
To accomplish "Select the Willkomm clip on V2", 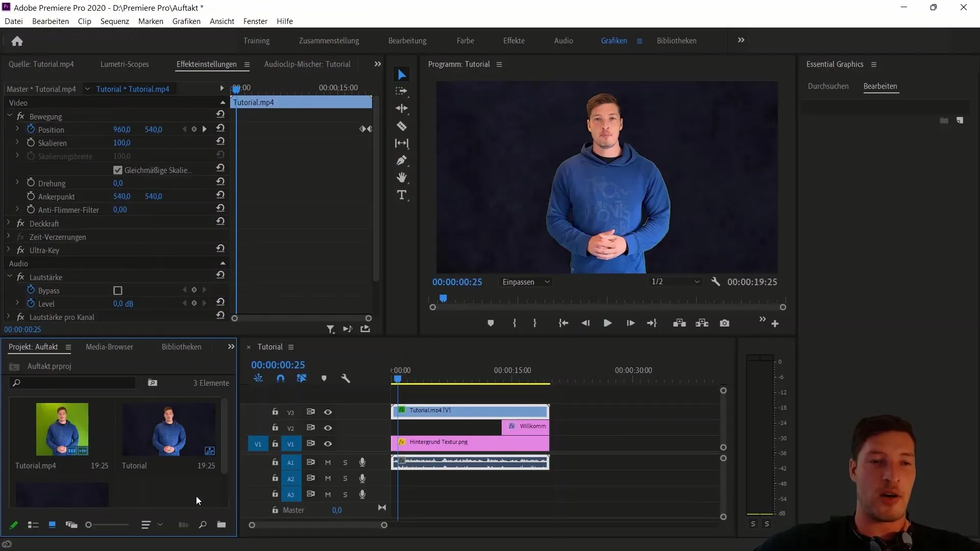I will (x=526, y=427).
